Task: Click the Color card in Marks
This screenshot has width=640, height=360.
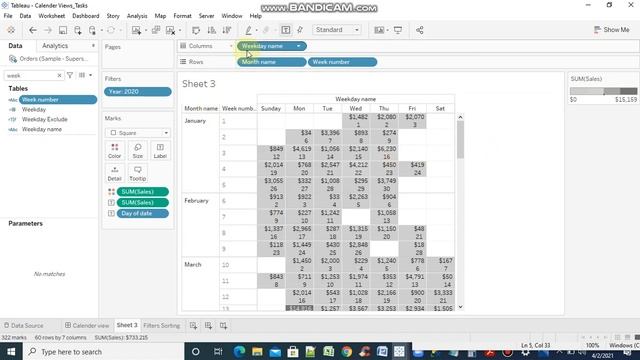Action: [x=115, y=151]
